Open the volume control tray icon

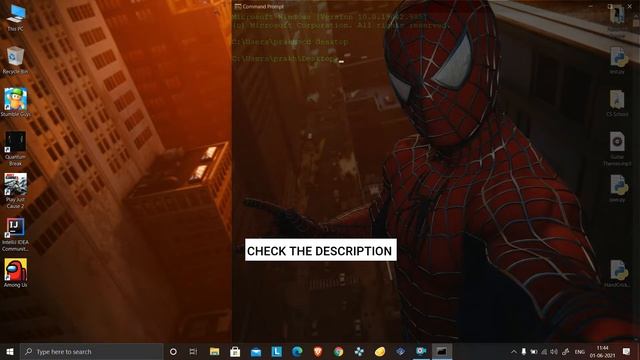tap(554, 352)
